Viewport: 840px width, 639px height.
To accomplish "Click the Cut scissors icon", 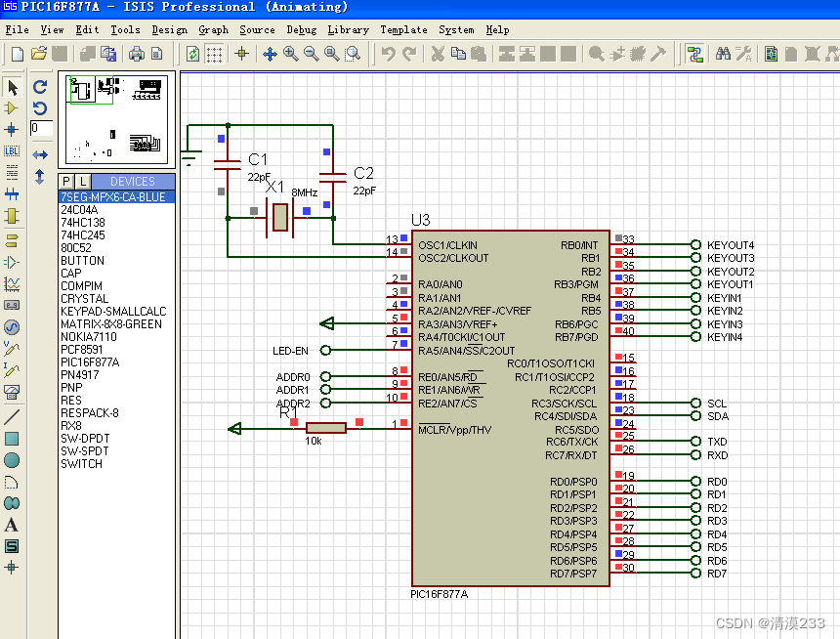I will [439, 54].
